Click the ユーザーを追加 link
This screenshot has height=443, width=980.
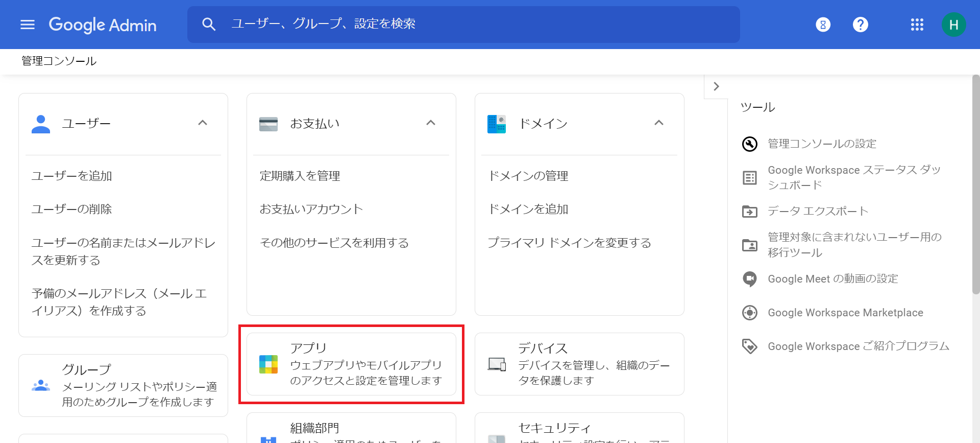[x=72, y=176]
